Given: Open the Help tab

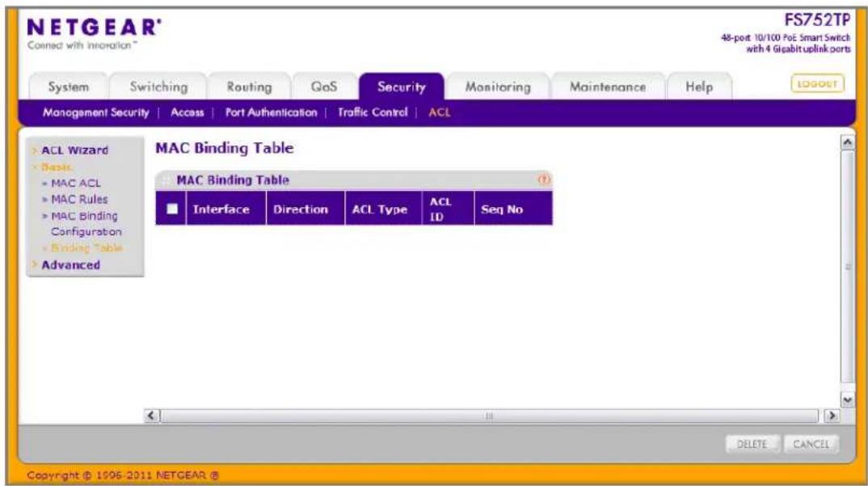Looking at the screenshot, I should (699, 87).
